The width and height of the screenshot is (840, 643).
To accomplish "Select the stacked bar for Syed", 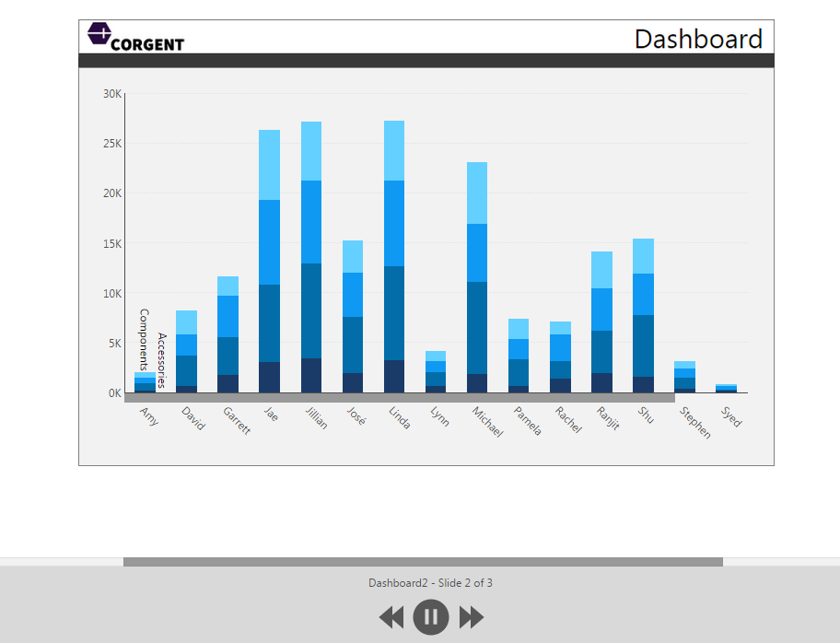I will point(727,389).
